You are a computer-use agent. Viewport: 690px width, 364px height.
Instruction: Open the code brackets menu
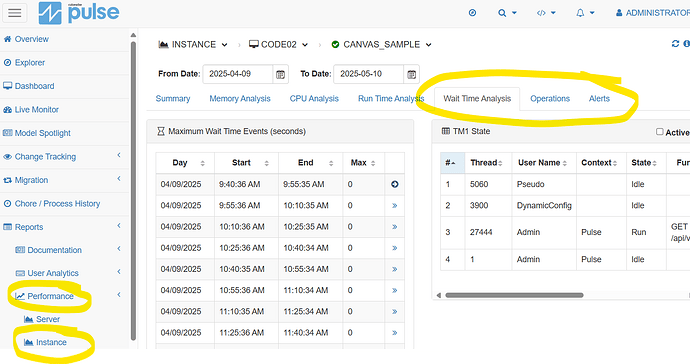pos(546,13)
